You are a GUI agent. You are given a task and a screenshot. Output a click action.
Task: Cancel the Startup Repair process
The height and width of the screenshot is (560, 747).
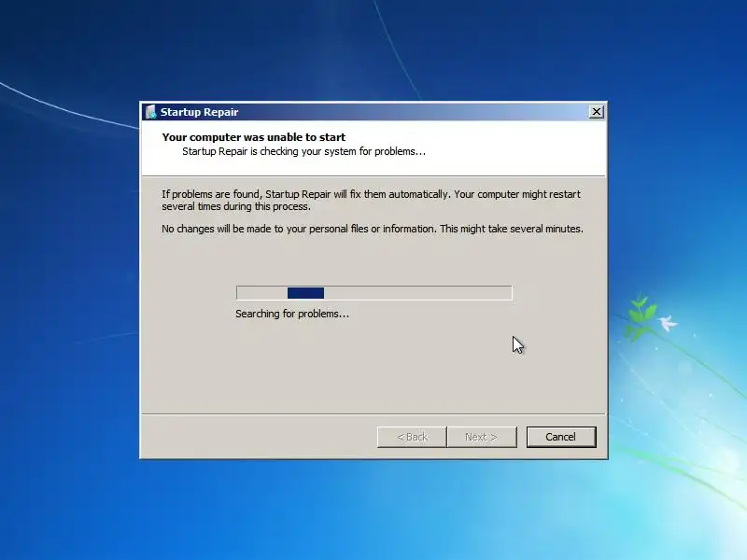(561, 437)
